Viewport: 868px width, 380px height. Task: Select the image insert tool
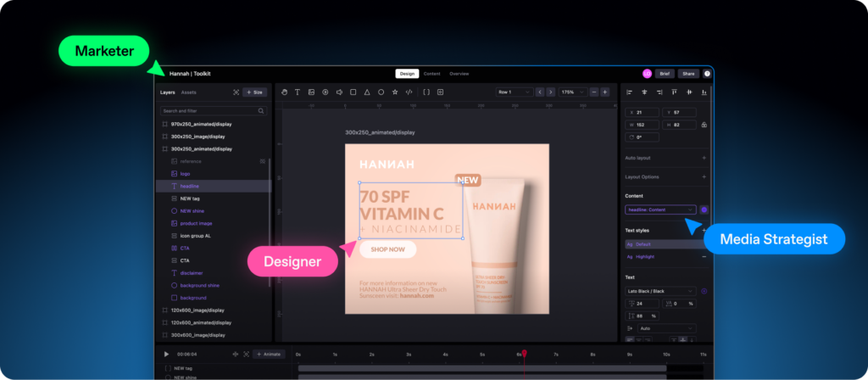(x=312, y=92)
